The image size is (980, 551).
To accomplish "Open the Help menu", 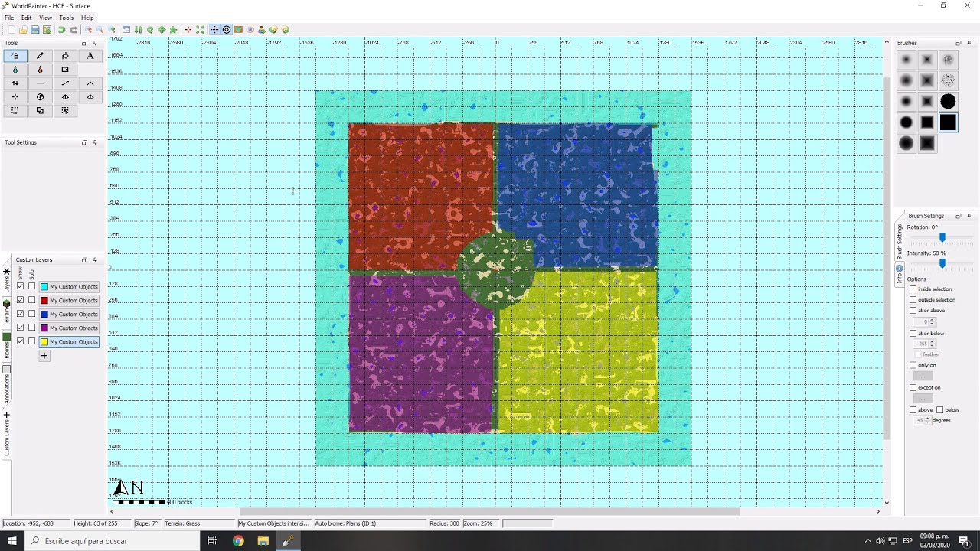I will click(87, 18).
